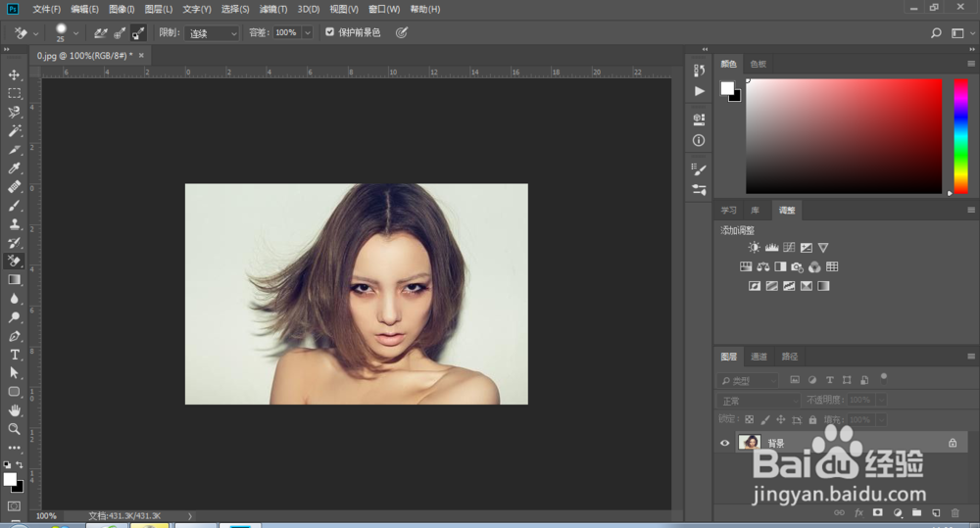980x528 pixels.
Task: Select the Dodge tool
Action: pos(15,317)
